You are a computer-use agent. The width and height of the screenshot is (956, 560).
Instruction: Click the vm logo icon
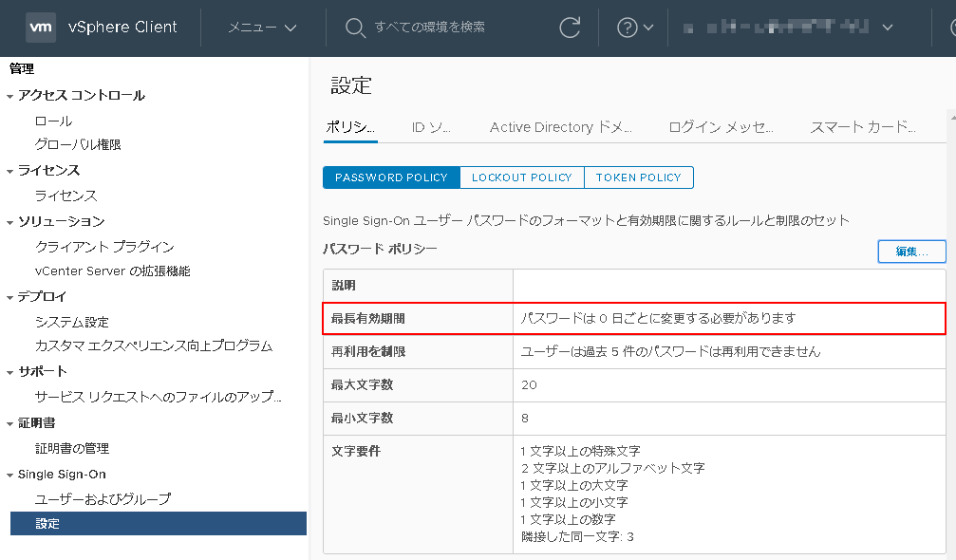41,28
